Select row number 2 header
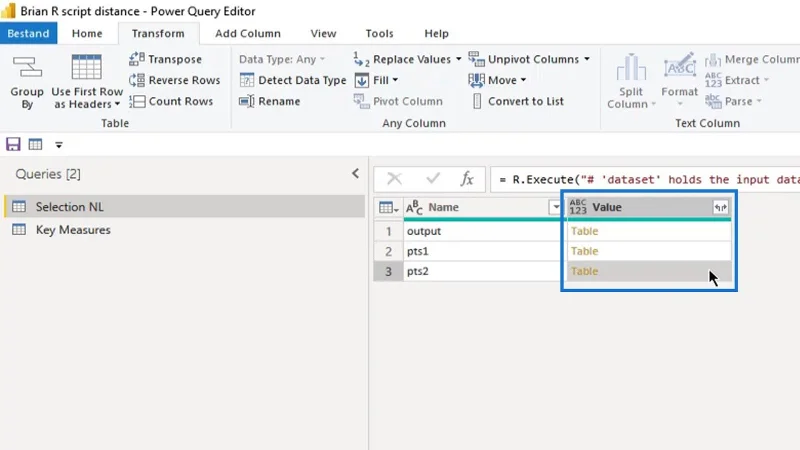Viewport: 800px width, 450px height. pos(388,251)
